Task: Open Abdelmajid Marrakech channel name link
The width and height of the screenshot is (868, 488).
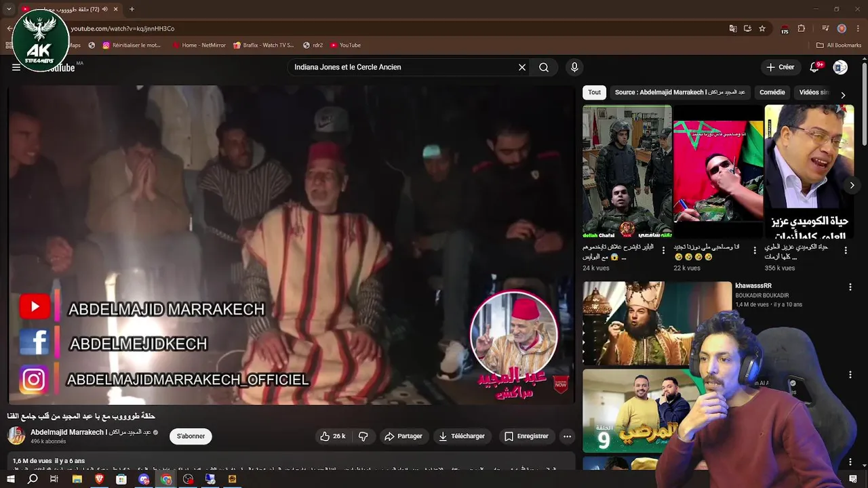Action: click(x=90, y=432)
